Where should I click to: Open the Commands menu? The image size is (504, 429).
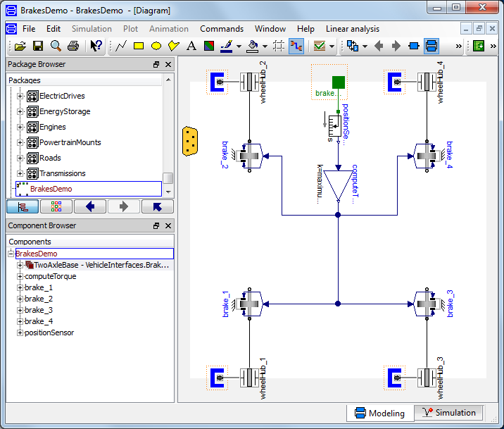221,29
